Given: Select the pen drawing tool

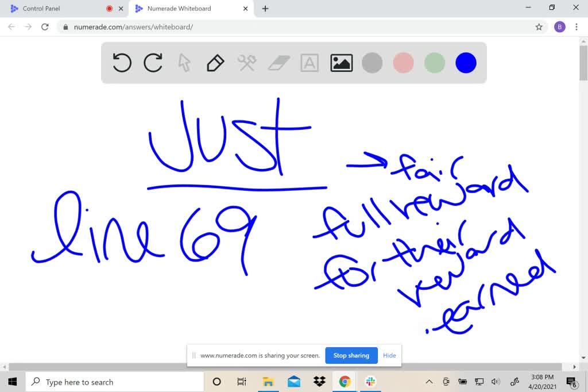Looking at the screenshot, I should point(215,63).
